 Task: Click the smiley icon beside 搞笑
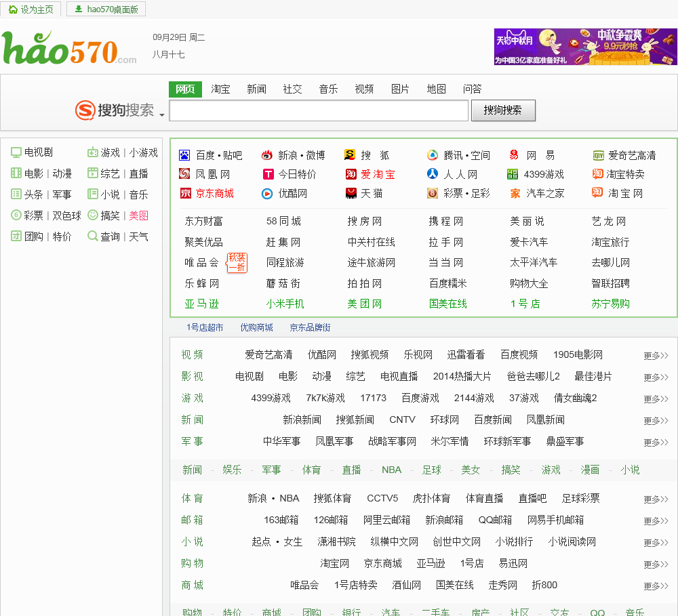[x=92, y=215]
